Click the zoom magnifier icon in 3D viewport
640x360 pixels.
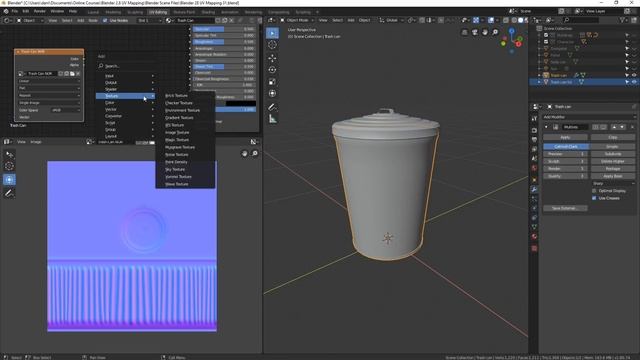click(x=495, y=32)
